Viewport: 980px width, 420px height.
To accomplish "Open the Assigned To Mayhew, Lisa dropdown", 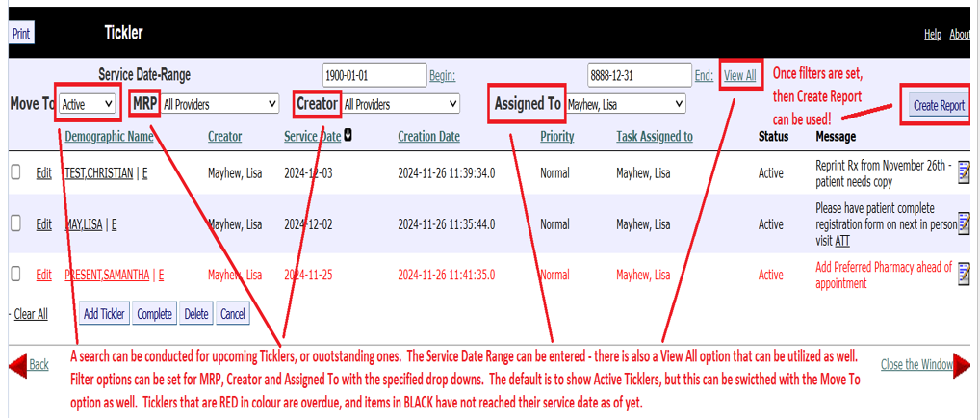I will click(x=625, y=103).
